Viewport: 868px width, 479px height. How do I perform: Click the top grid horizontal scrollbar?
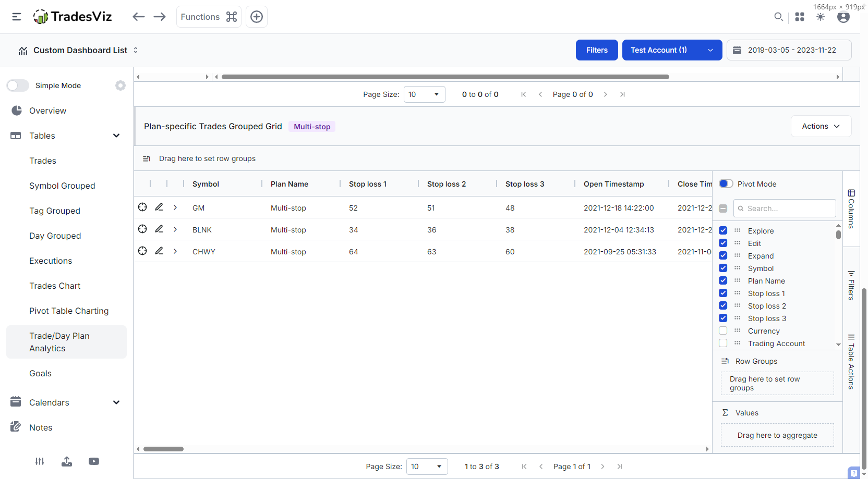pyautogui.click(x=445, y=77)
